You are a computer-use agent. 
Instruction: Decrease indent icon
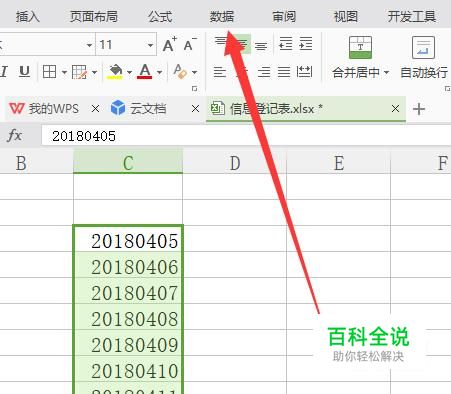[x=286, y=44]
